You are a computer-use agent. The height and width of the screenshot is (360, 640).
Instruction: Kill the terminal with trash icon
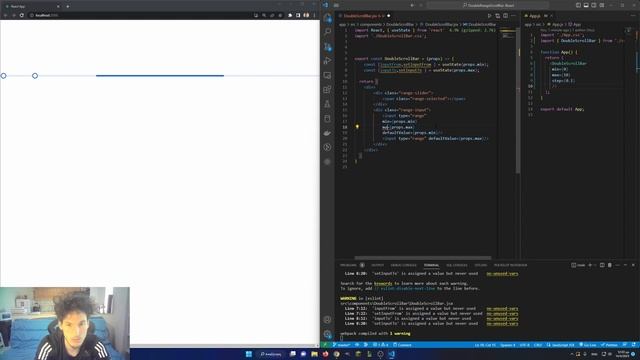610,265
